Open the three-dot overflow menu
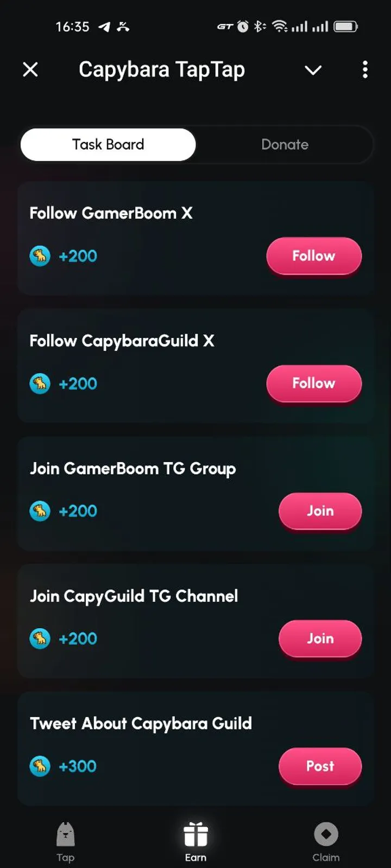 click(365, 69)
